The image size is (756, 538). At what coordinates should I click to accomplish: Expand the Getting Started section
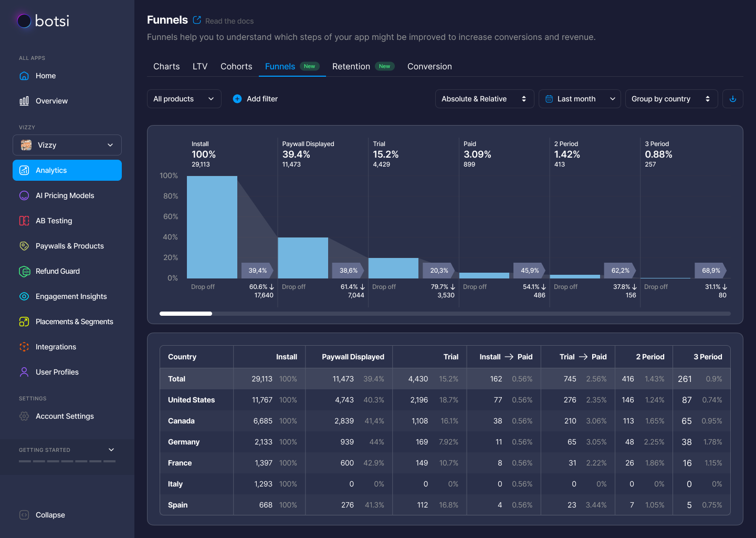[111, 450]
